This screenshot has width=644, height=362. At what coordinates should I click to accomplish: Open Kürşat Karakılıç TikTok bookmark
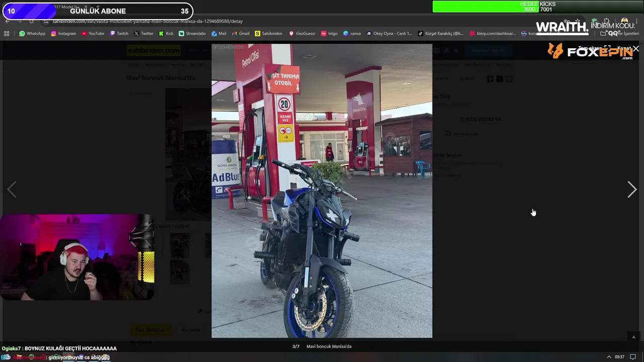pos(441,34)
